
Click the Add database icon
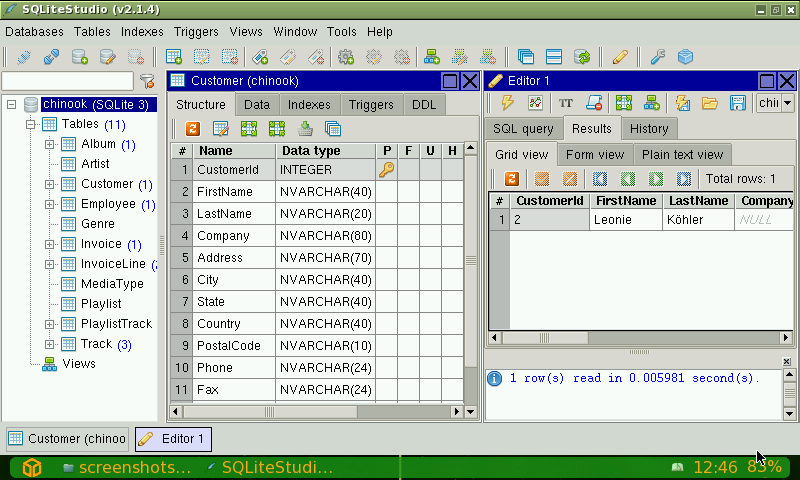pos(80,57)
